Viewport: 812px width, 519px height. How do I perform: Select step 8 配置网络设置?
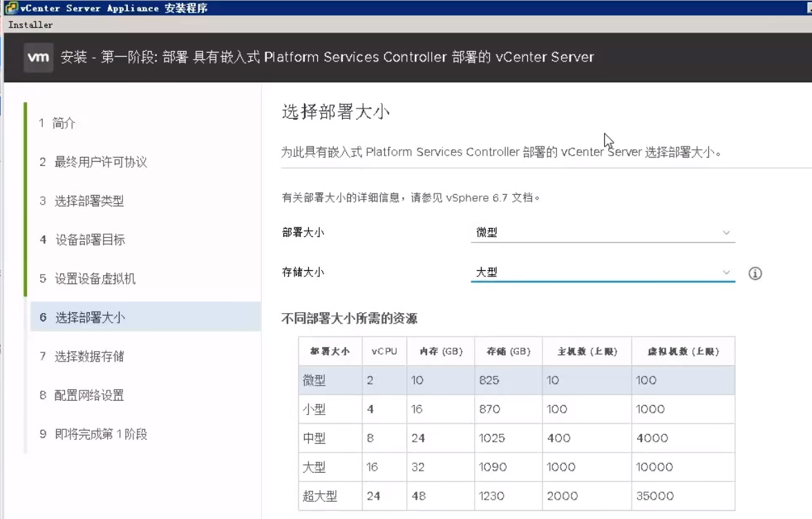[x=82, y=395]
